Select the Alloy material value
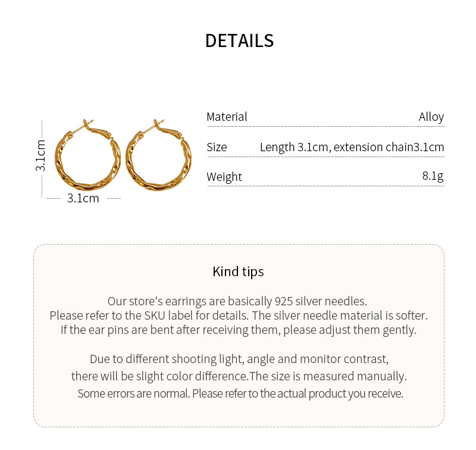 [x=431, y=117]
